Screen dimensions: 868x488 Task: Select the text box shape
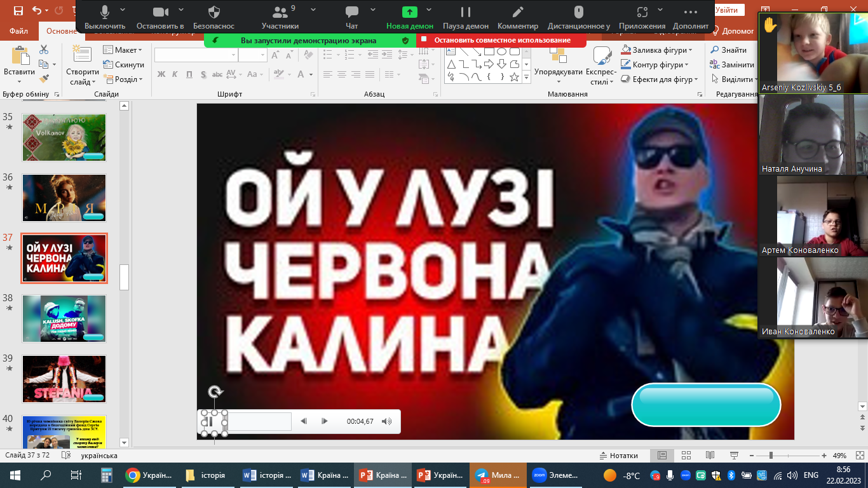pos(451,51)
